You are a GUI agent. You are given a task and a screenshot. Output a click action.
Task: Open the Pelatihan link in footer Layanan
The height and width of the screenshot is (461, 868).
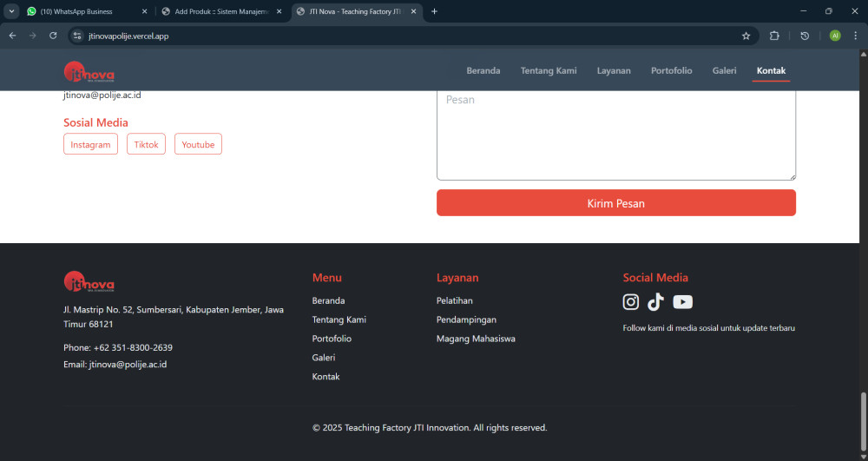454,301
